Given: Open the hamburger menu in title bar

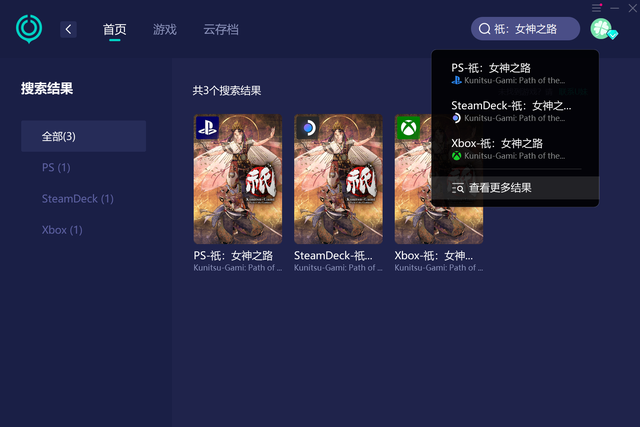Looking at the screenshot, I should (596, 8).
